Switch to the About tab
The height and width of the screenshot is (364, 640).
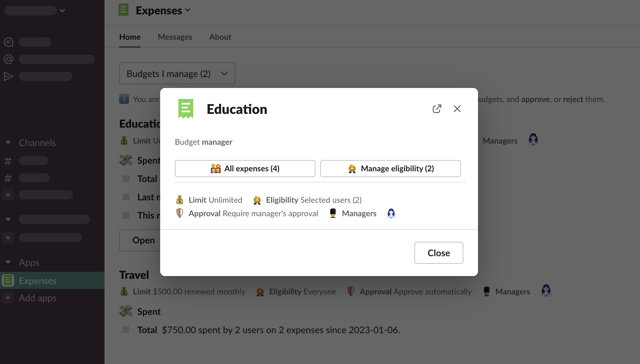tap(220, 37)
